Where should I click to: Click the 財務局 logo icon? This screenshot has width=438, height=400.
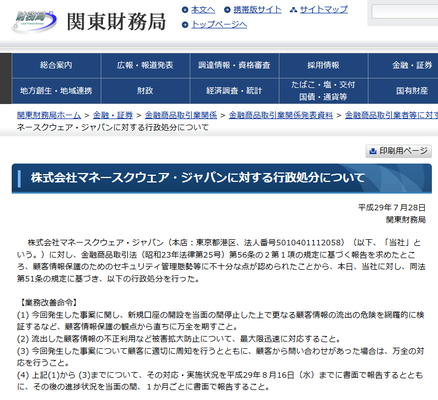tap(34, 21)
